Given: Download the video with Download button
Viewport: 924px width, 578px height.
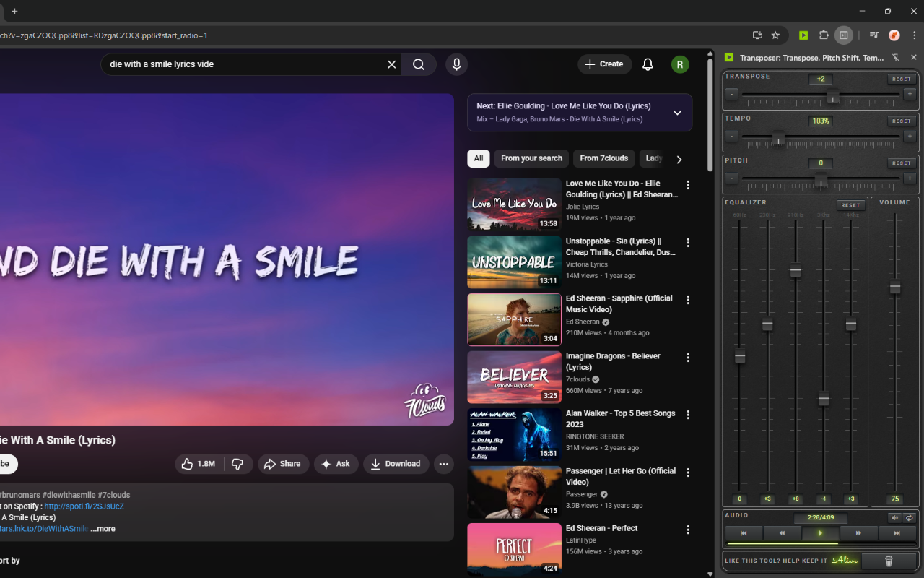Looking at the screenshot, I should pyautogui.click(x=396, y=464).
